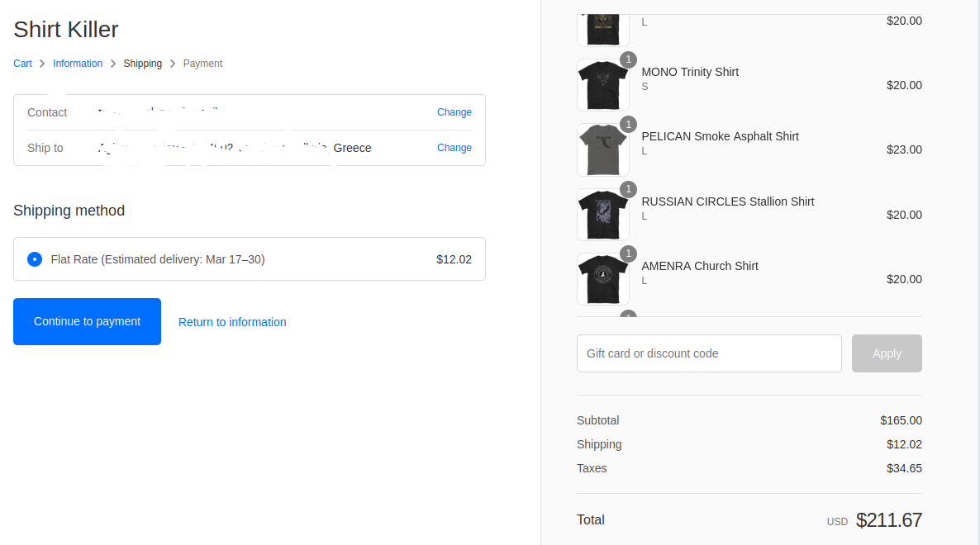The image size is (980, 545).
Task: Click the Continue to payment button
Action: point(87,321)
